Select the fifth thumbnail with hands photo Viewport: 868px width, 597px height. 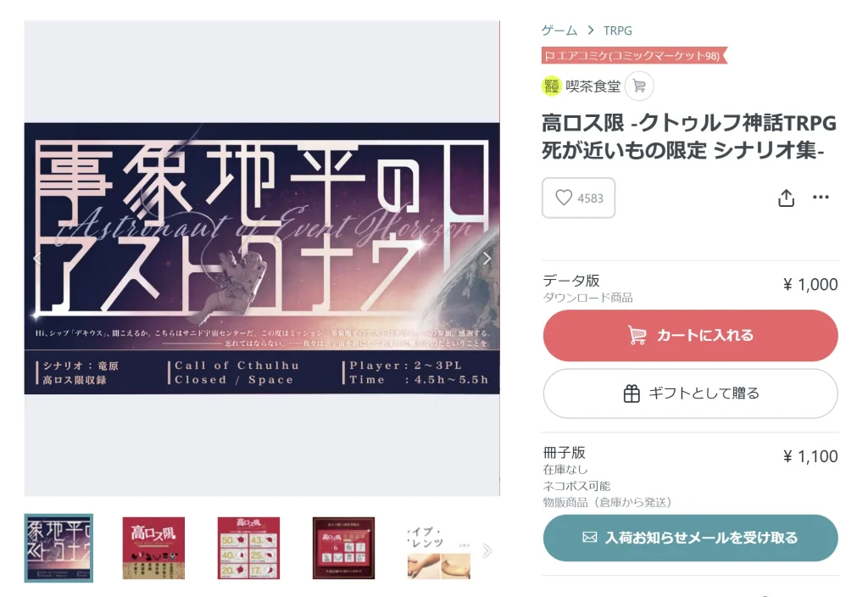coord(439,549)
